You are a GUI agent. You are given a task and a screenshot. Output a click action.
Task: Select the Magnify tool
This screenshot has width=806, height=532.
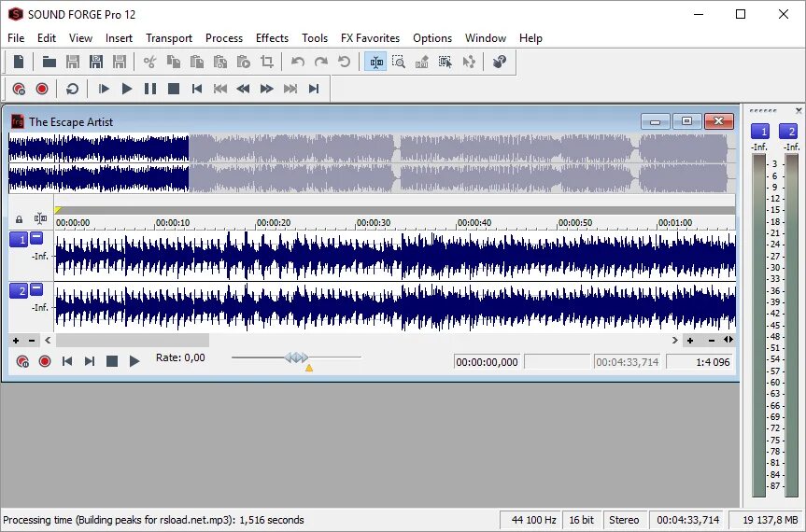(399, 62)
